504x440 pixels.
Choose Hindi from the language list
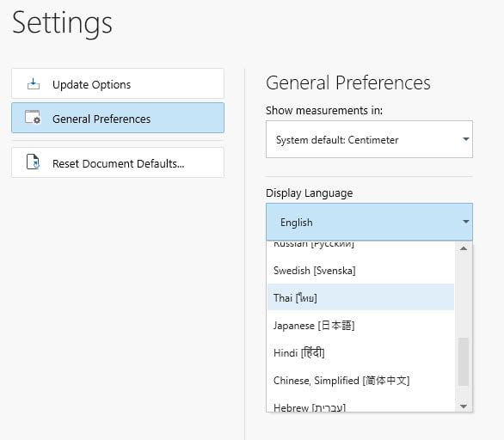point(360,352)
